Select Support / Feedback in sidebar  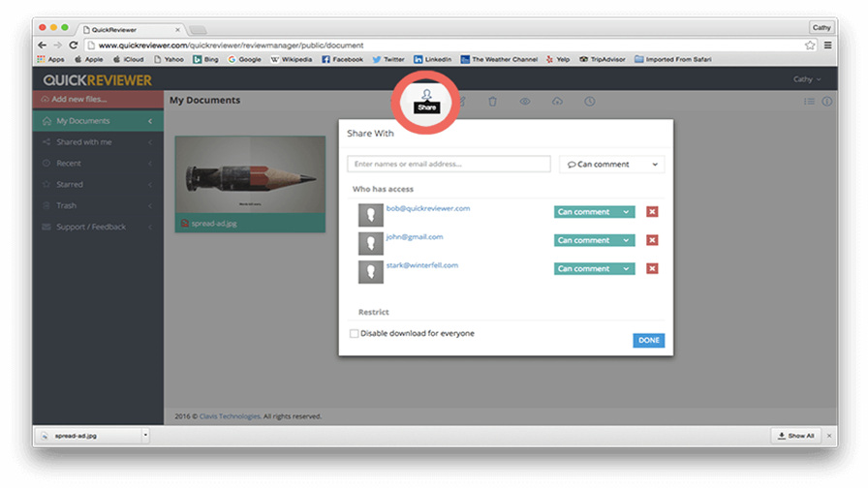point(98,227)
